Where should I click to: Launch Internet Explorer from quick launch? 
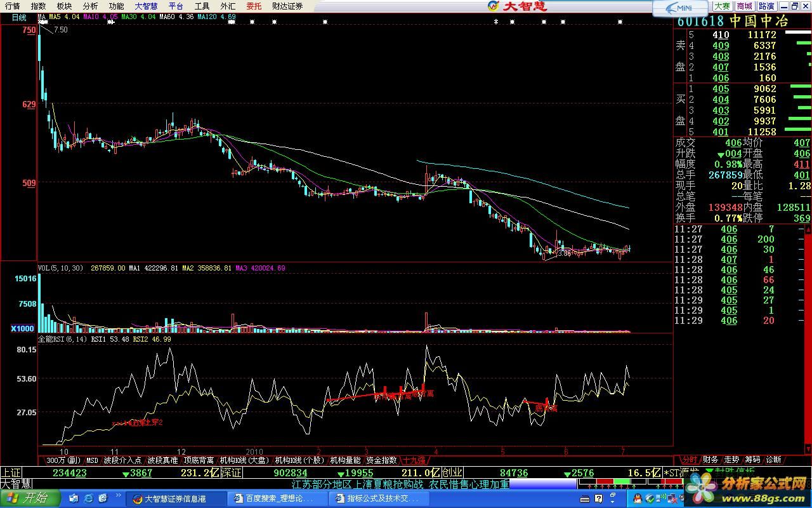[88, 499]
